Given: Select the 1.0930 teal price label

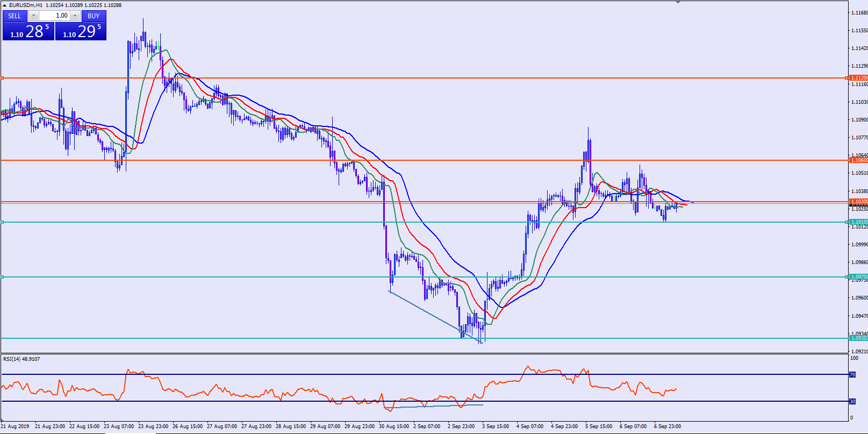Looking at the screenshot, I should [x=858, y=338].
